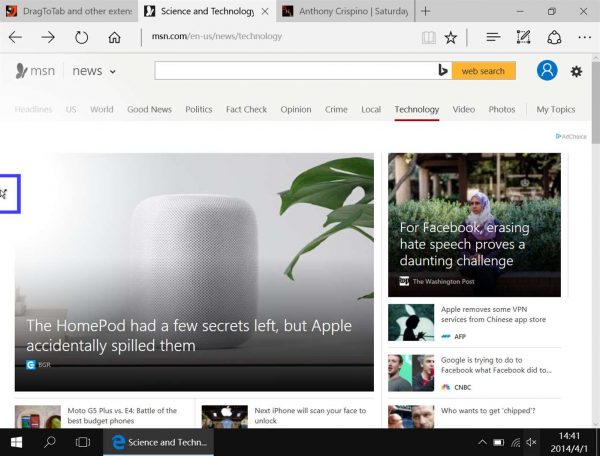Go back with the browser back arrow
600x456 pixels.
pyautogui.click(x=15, y=37)
